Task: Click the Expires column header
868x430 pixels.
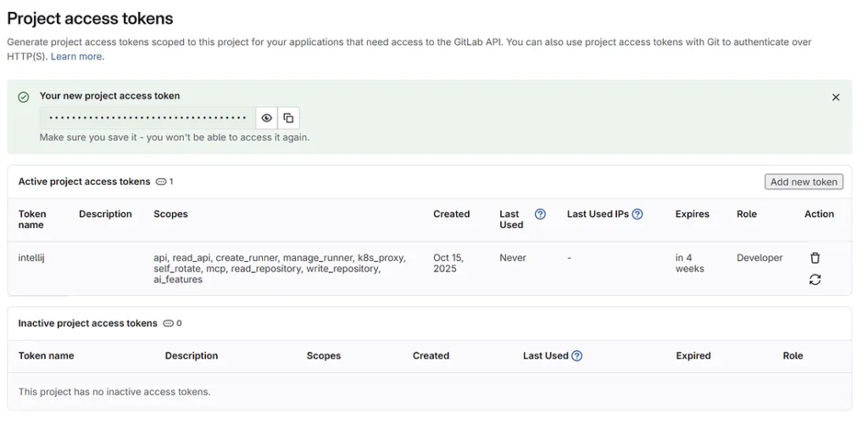Action: coord(692,215)
